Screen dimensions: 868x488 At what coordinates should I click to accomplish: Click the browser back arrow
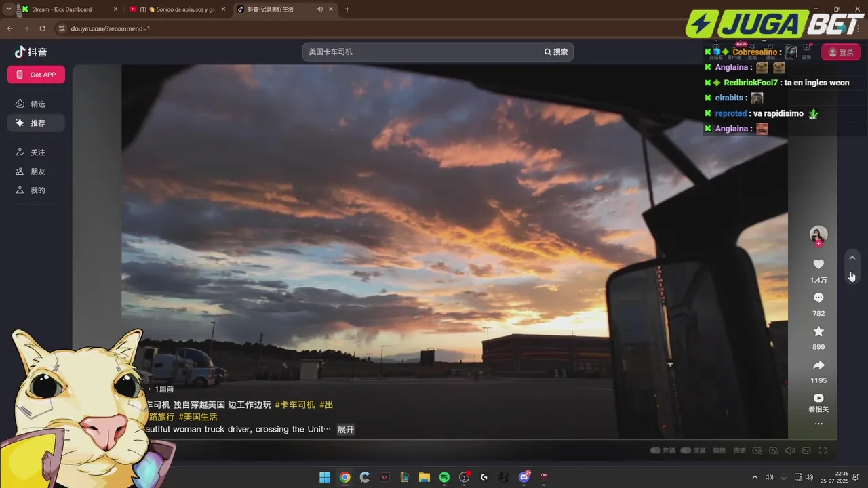point(9,28)
